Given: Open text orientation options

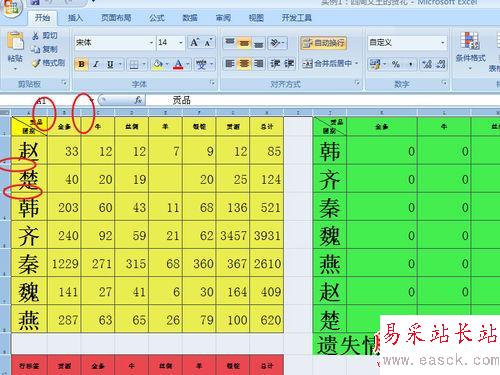Looking at the screenshot, I should (277, 43).
